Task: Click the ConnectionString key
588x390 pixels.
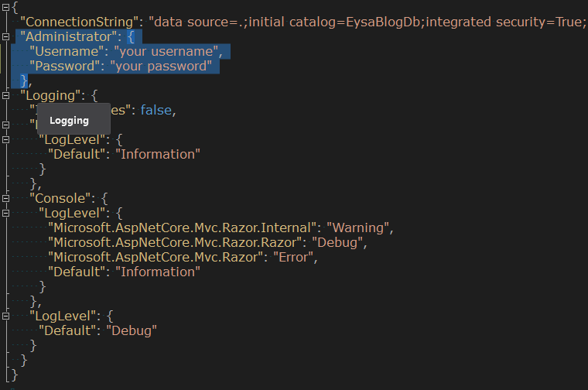Action: coord(68,22)
